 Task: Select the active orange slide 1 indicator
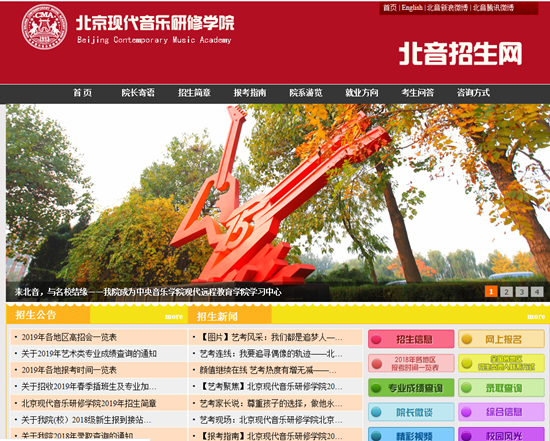[x=491, y=292]
